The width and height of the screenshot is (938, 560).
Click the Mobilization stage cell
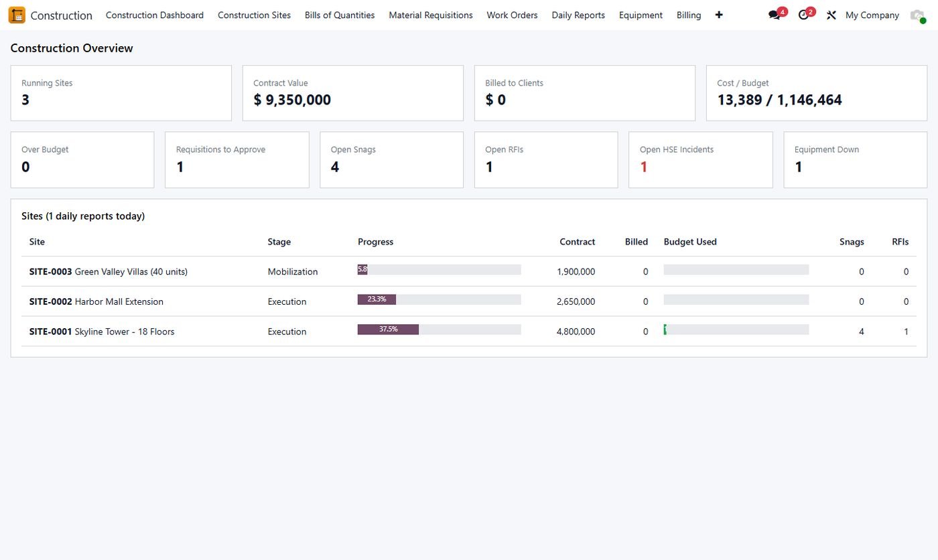pos(293,271)
